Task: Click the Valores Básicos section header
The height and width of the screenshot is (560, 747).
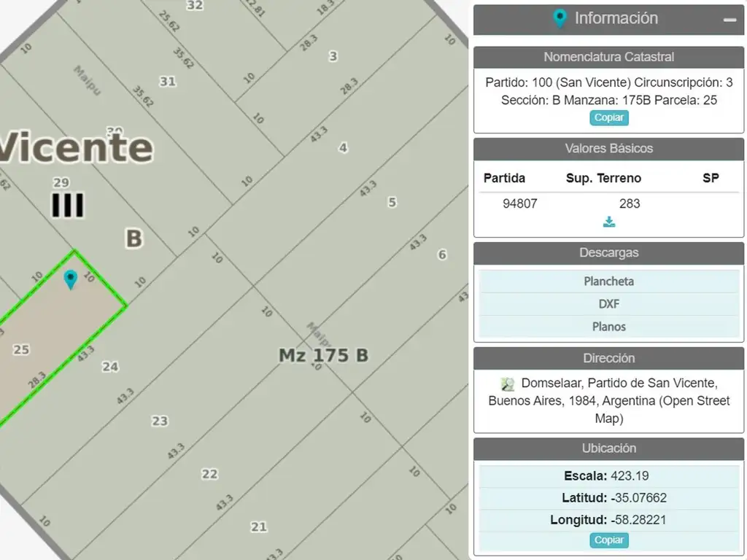Action: pyautogui.click(x=608, y=149)
